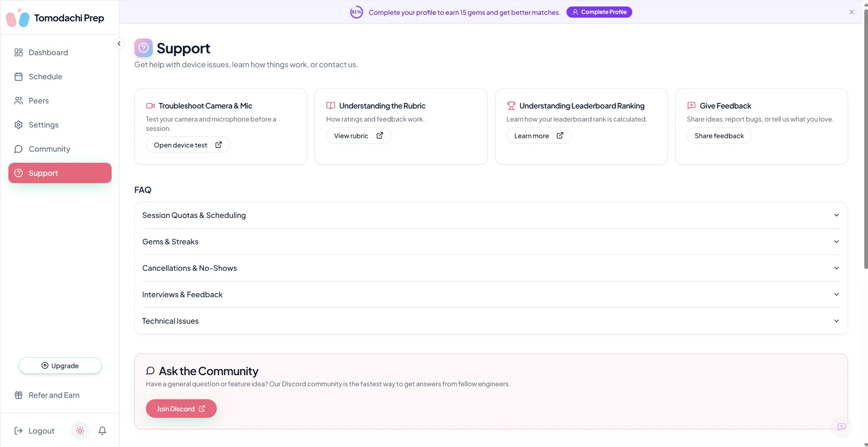
Task: Expand the Technical Issues FAQ
Action: [x=491, y=321]
